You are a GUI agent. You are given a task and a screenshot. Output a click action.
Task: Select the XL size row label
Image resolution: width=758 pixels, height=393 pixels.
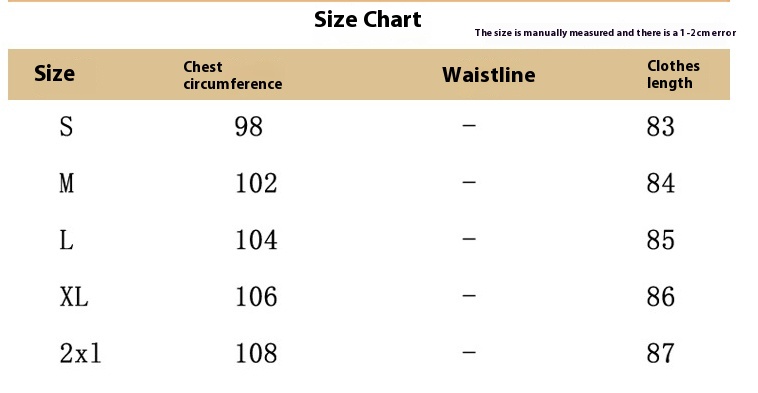point(74,296)
